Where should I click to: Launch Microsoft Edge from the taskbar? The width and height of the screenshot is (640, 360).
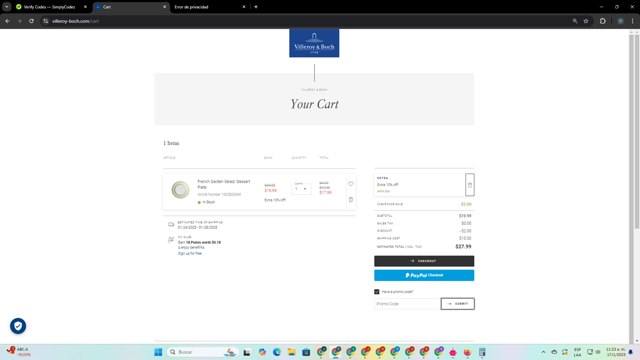277,352
